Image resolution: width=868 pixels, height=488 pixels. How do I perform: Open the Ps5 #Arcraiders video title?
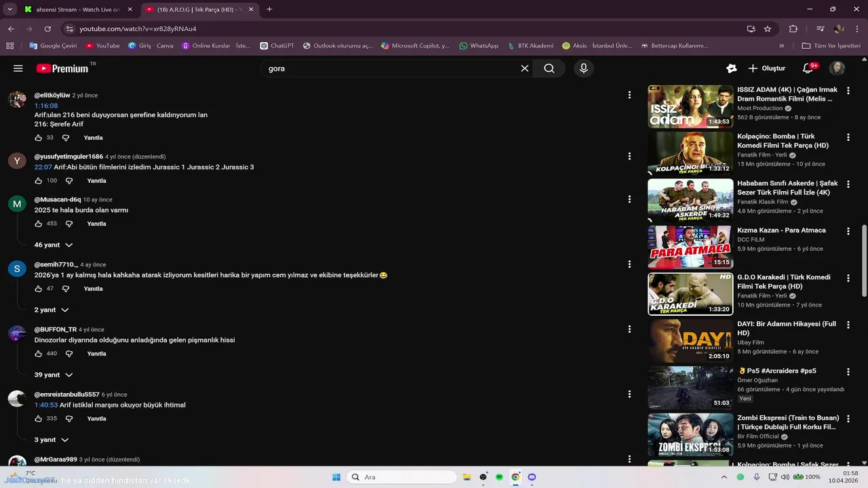(x=777, y=371)
